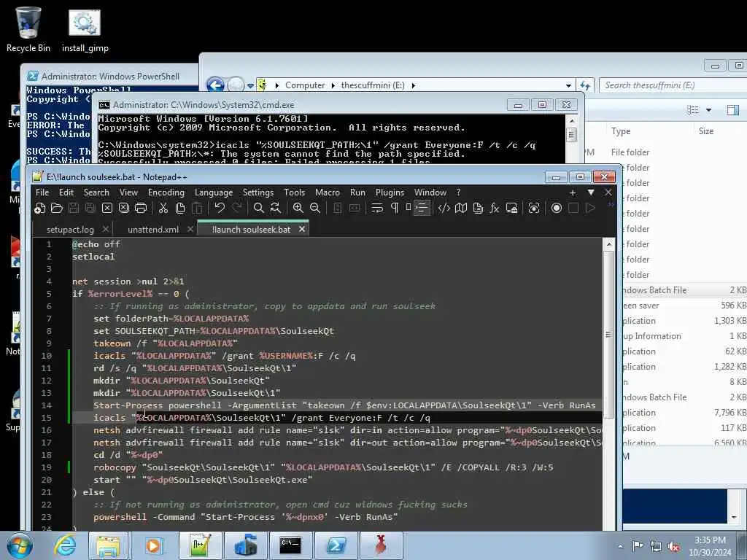747x560 pixels.
Task: Undo the last edit
Action: tap(219, 208)
